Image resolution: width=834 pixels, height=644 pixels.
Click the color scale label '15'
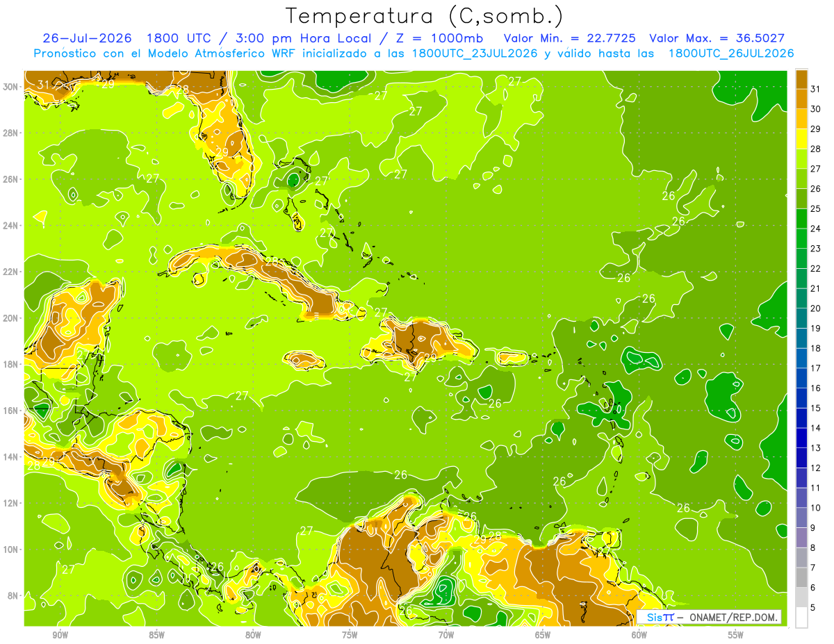click(816, 408)
